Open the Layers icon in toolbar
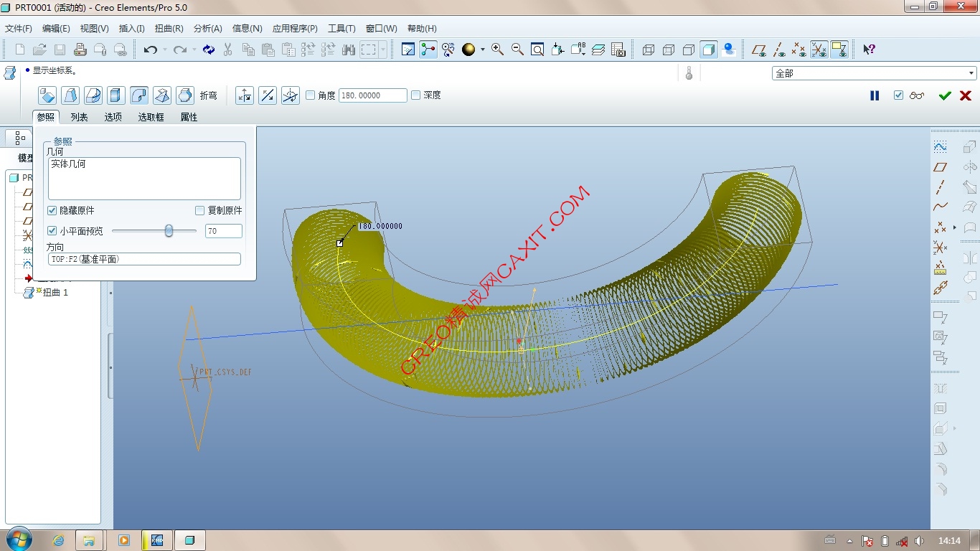The height and width of the screenshot is (551, 980). coord(598,50)
